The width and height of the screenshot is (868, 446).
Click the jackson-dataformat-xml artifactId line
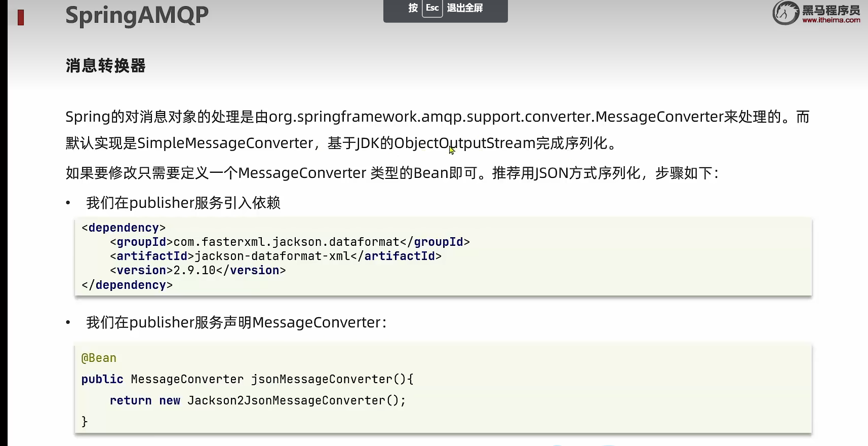(x=275, y=256)
